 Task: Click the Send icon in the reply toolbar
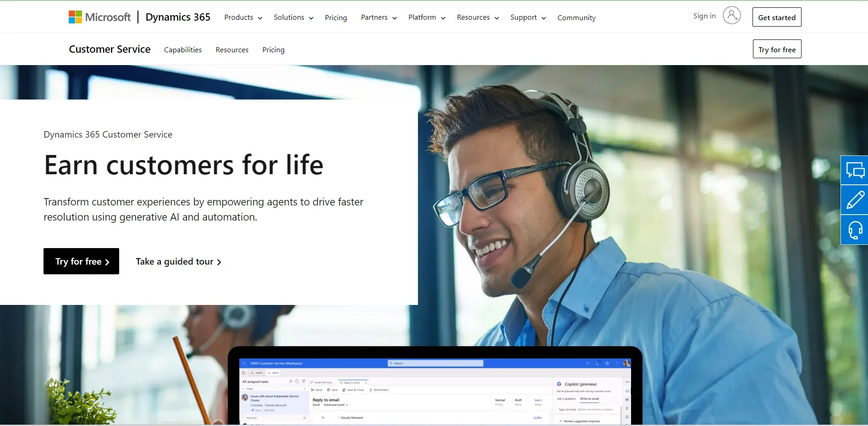(313, 390)
